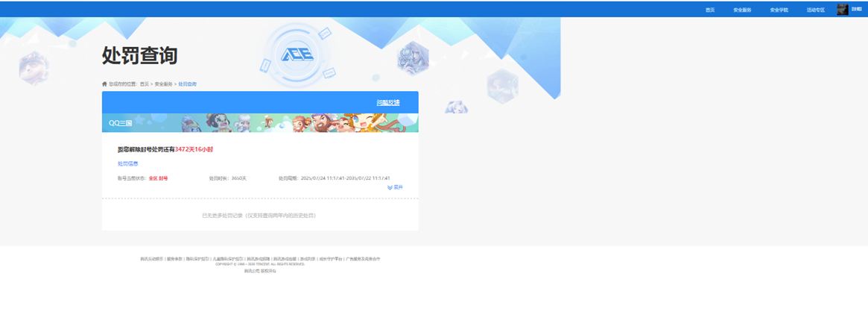Image resolution: width=868 pixels, height=326 pixels.
Task: Open the 活动专区 navigation menu
Action: click(x=815, y=10)
